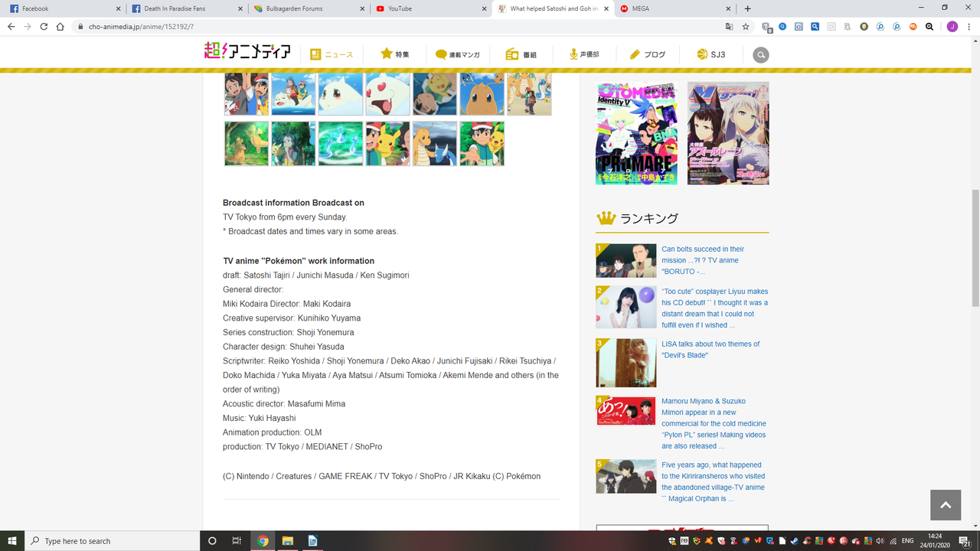Screen dimensions: 980x551
Task: Open the SJ3 menu item
Action: point(710,55)
